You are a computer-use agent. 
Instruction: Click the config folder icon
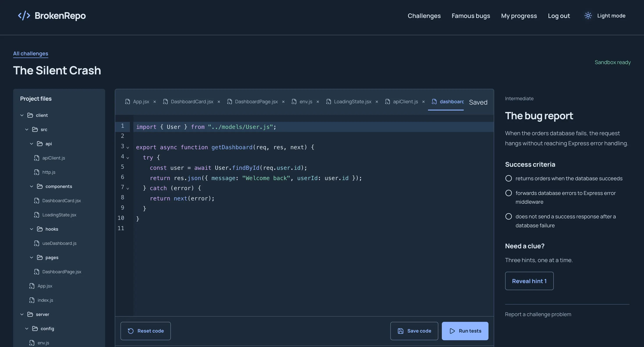(35, 329)
